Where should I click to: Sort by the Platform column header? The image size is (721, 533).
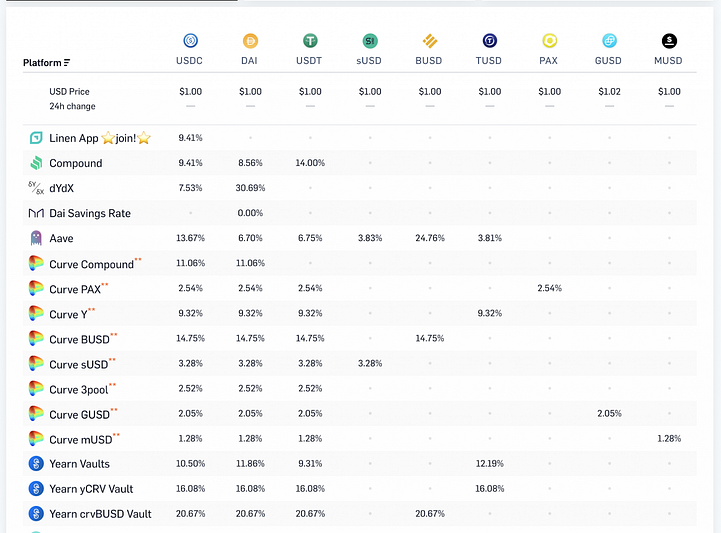[x=46, y=63]
